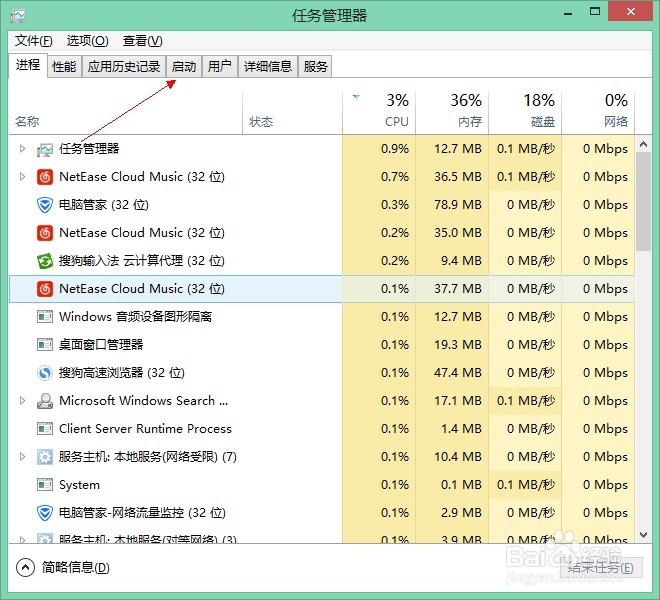Select the System process name
Image resolution: width=660 pixels, height=600 pixels.
[x=79, y=485]
